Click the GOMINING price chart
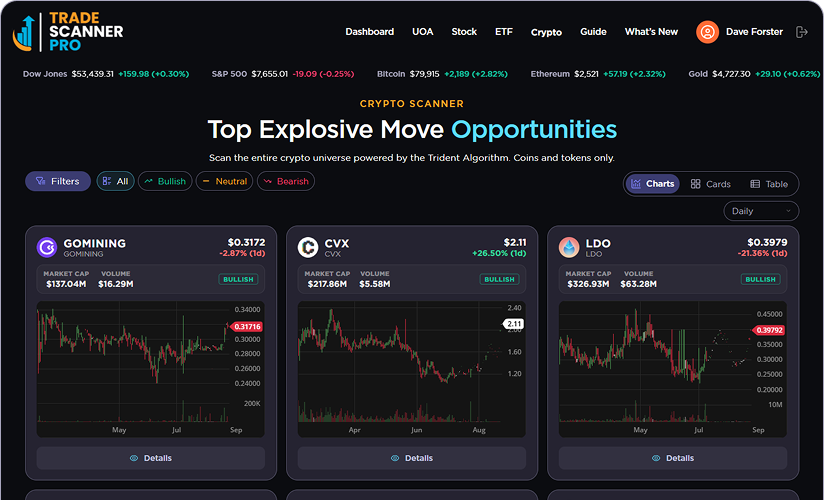This screenshot has height=500, width=824. tap(151, 369)
